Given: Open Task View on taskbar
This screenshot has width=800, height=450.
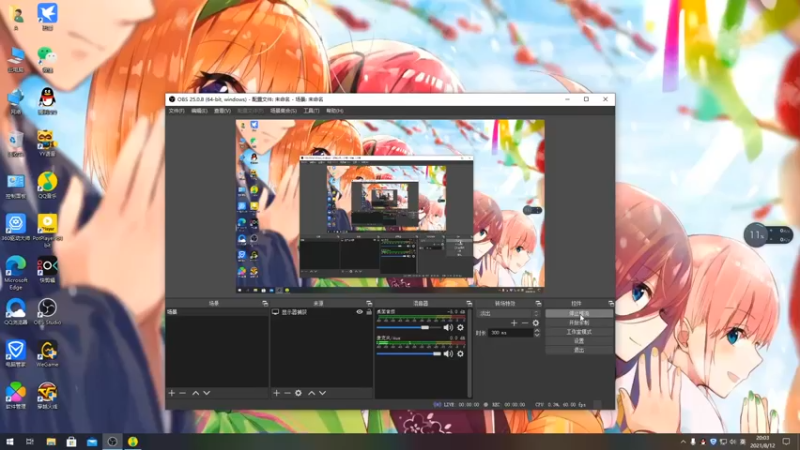Looking at the screenshot, I should [30, 441].
